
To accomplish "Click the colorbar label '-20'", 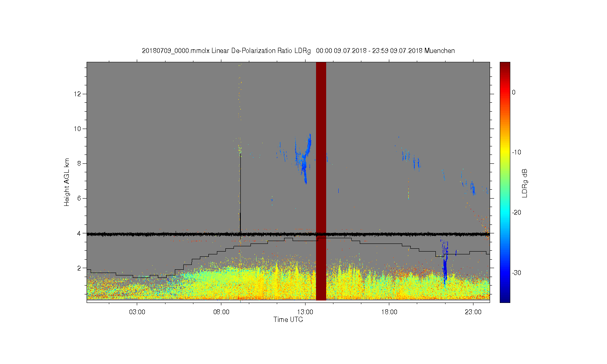I will click(x=516, y=212).
